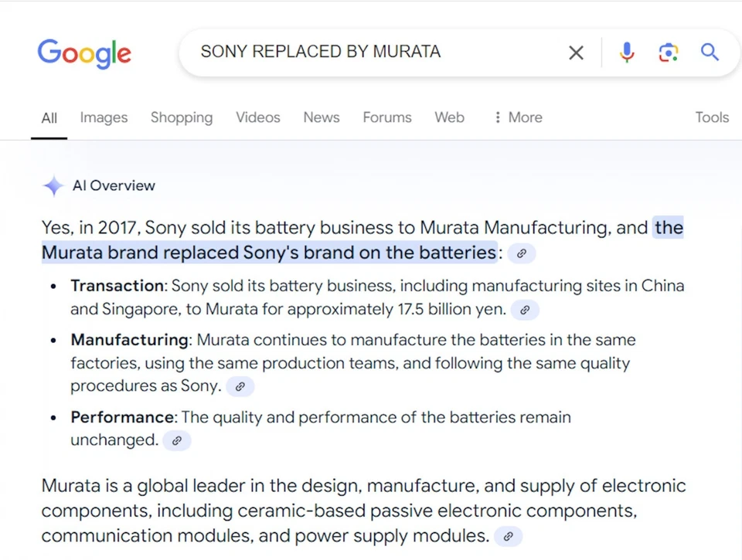742x560 pixels.
Task: Open source link for the Transaction bullet
Action: pos(524,310)
